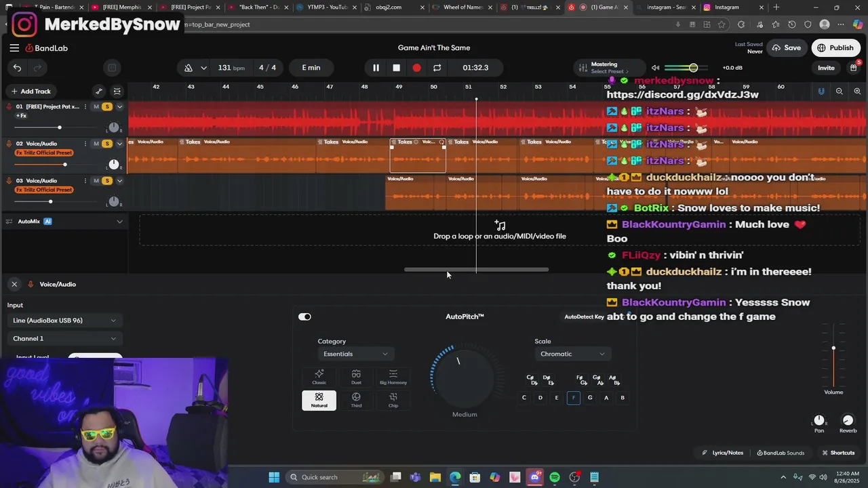Toggle the G note in the scale keys
The height and width of the screenshot is (488, 868).
point(590,398)
